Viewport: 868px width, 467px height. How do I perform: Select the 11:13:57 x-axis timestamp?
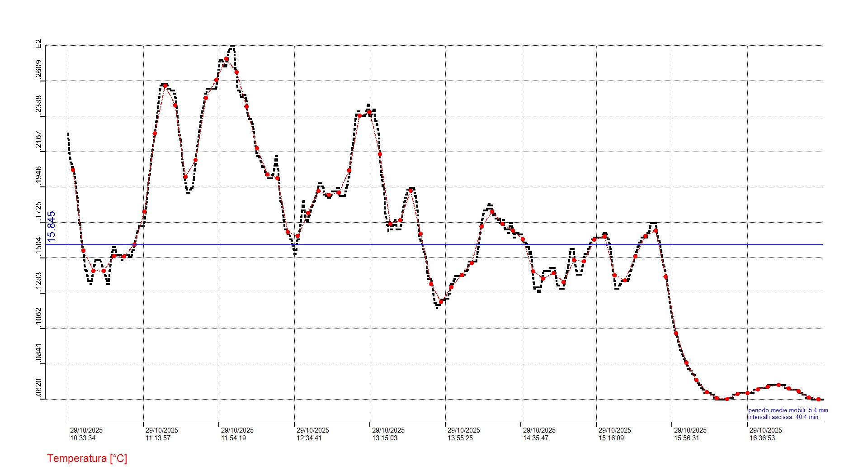coord(158,438)
